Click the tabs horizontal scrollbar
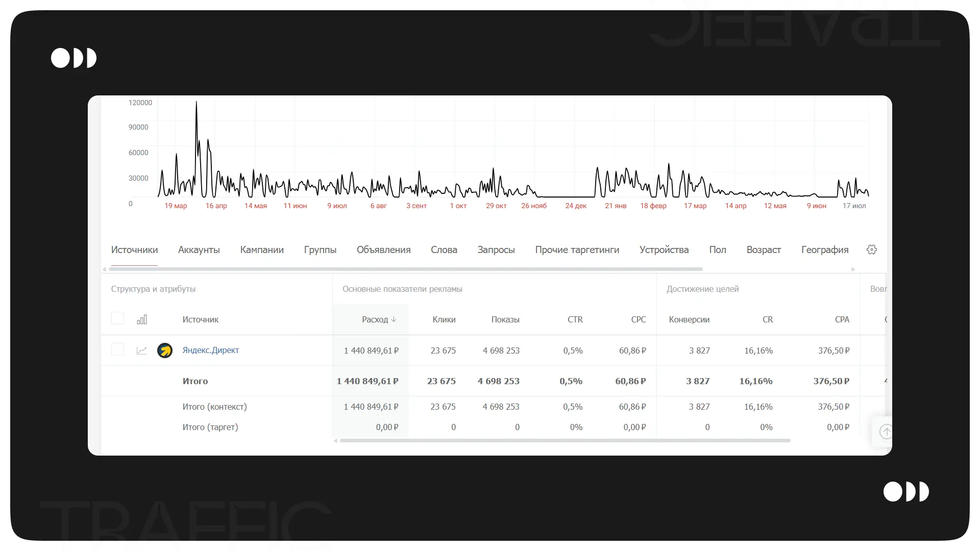 [406, 269]
